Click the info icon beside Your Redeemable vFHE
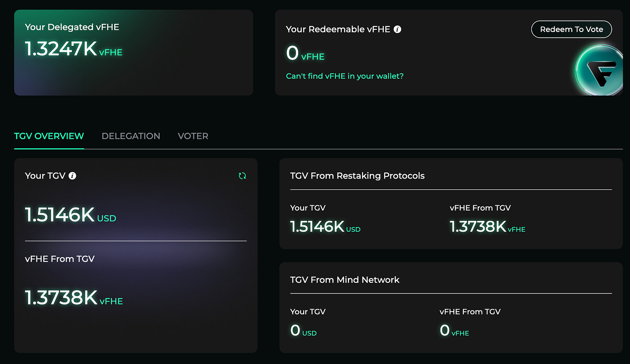630x364 pixels. pos(397,29)
